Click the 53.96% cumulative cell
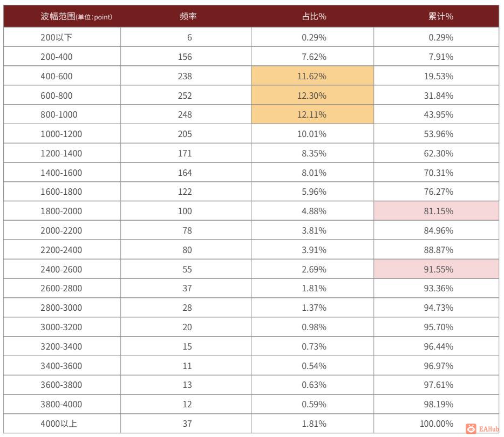 [x=438, y=134]
